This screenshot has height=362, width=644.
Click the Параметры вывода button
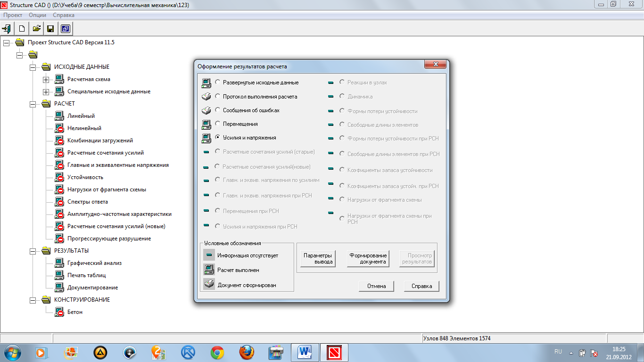pyautogui.click(x=318, y=258)
